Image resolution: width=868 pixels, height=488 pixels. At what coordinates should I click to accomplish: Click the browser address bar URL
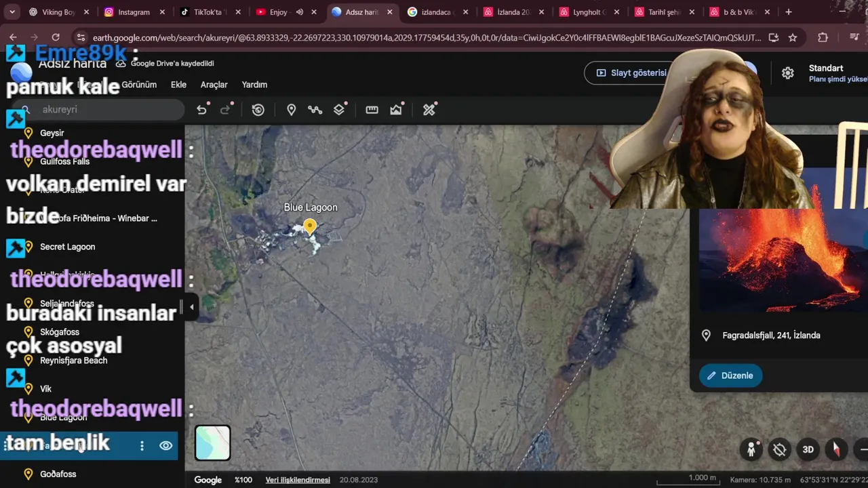426,38
